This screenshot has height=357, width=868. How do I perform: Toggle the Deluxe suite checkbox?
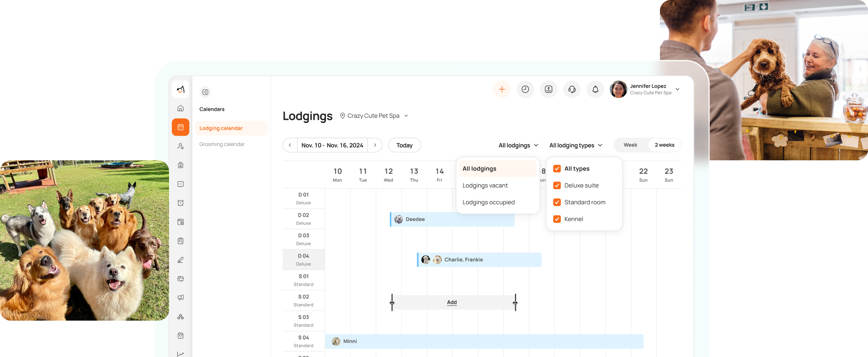[557, 186]
